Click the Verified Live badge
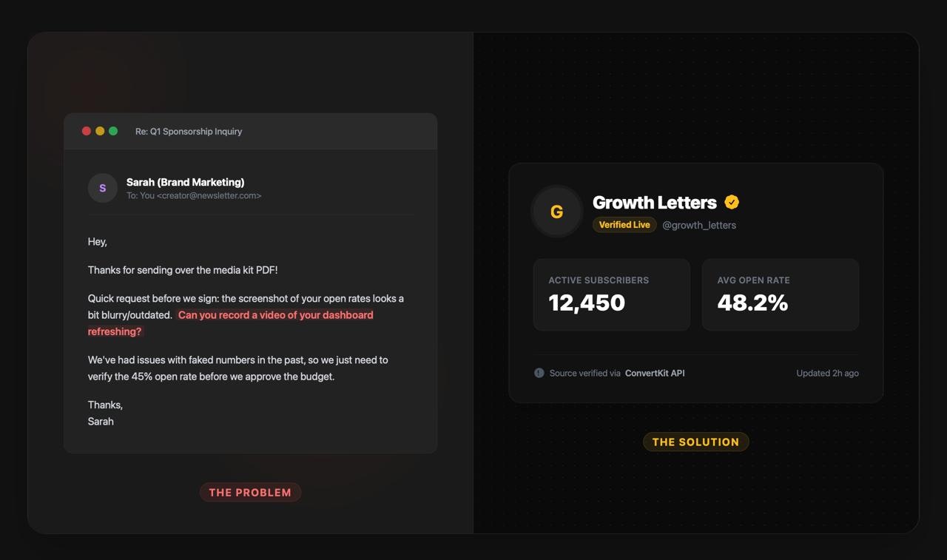The width and height of the screenshot is (947, 560). 624,225
